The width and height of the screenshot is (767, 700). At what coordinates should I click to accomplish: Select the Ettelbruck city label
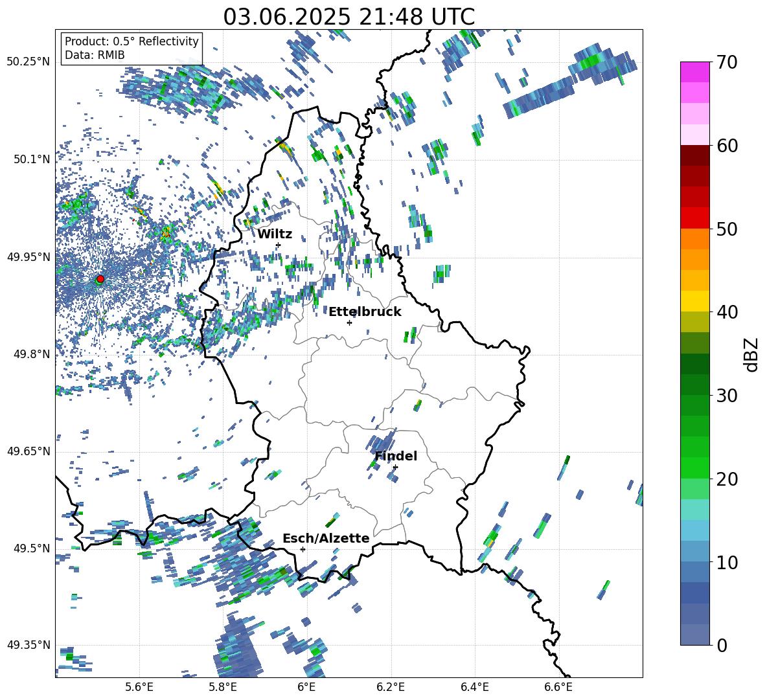pyautogui.click(x=365, y=312)
